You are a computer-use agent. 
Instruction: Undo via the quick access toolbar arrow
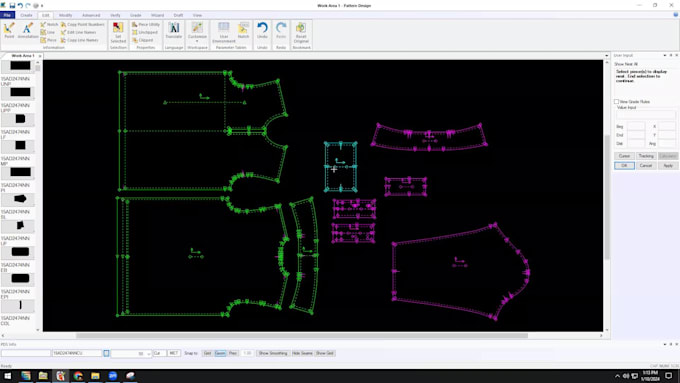[20, 6]
